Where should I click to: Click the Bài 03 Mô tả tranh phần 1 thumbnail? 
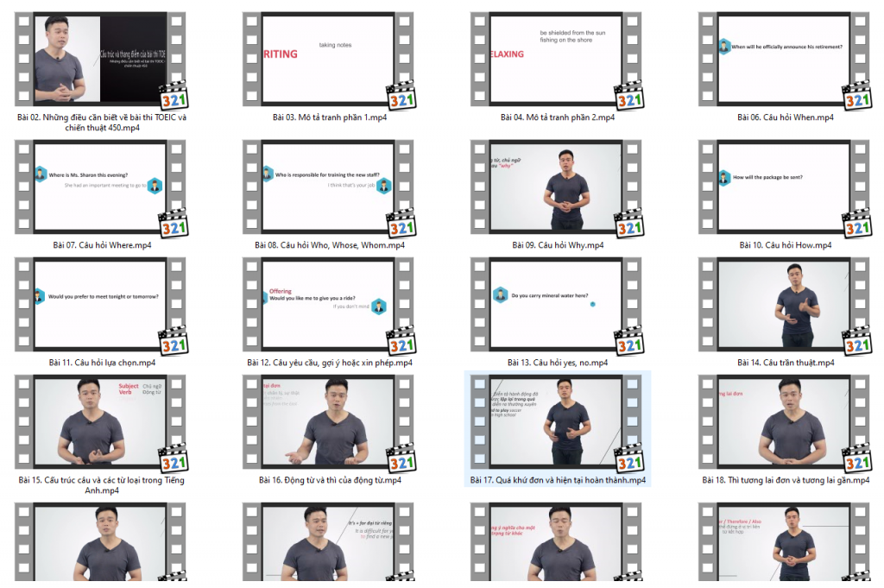pyautogui.click(x=329, y=60)
